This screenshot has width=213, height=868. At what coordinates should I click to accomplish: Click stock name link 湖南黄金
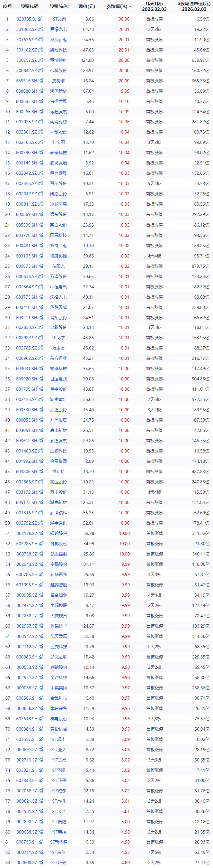pos(58,399)
